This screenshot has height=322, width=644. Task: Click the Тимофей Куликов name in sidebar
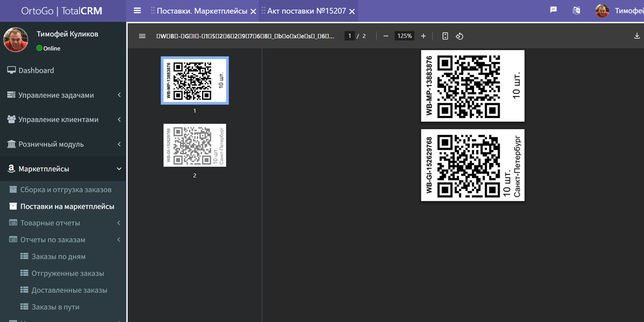(x=68, y=34)
